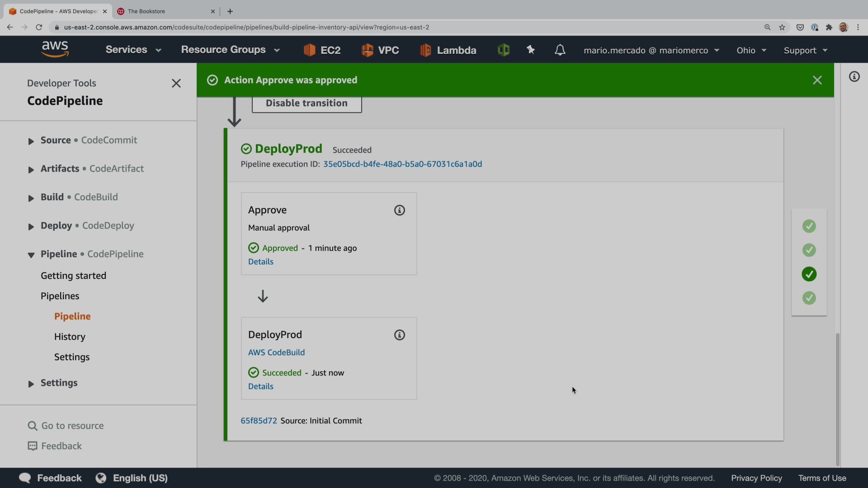
Task: Dismiss the approval success banner
Action: 817,80
